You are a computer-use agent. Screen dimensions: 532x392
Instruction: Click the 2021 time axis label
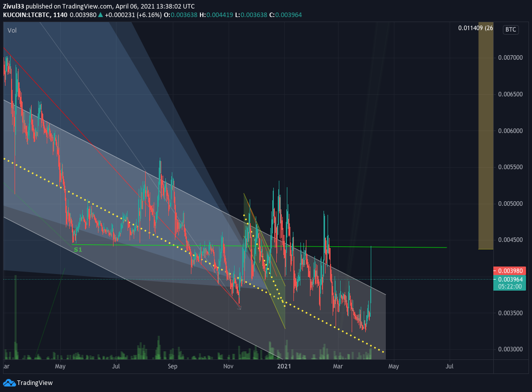click(284, 366)
